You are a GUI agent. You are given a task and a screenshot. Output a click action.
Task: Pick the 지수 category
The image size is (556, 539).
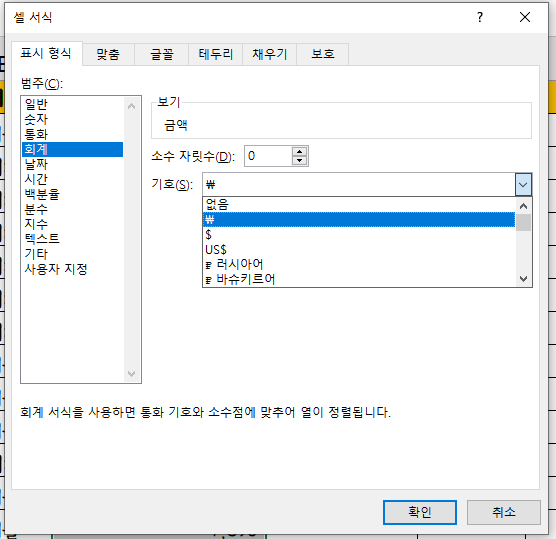(72, 224)
